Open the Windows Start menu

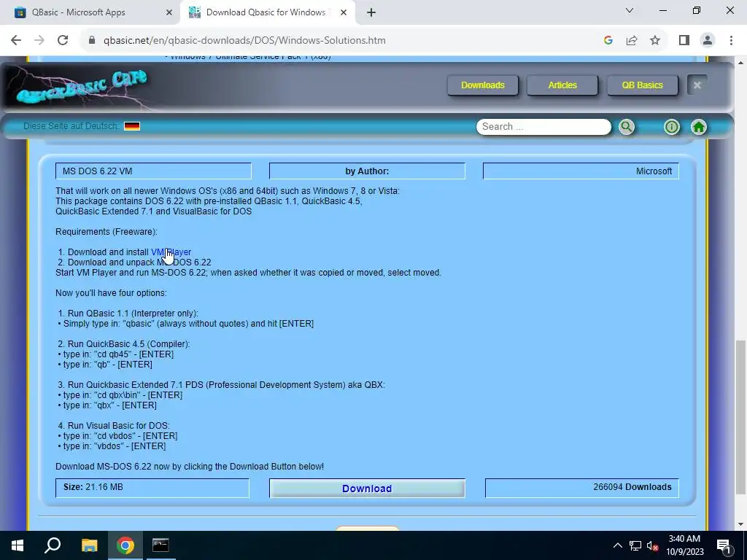tap(18, 545)
